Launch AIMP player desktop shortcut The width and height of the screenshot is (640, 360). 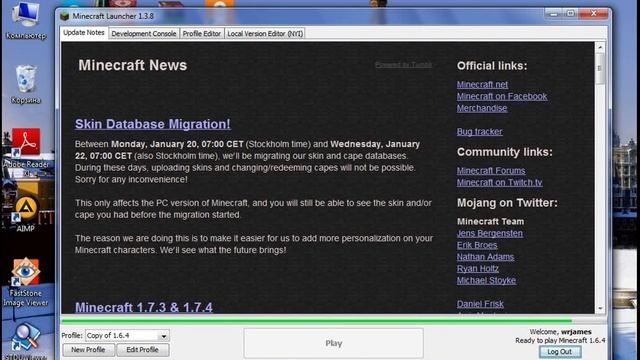[x=26, y=214]
